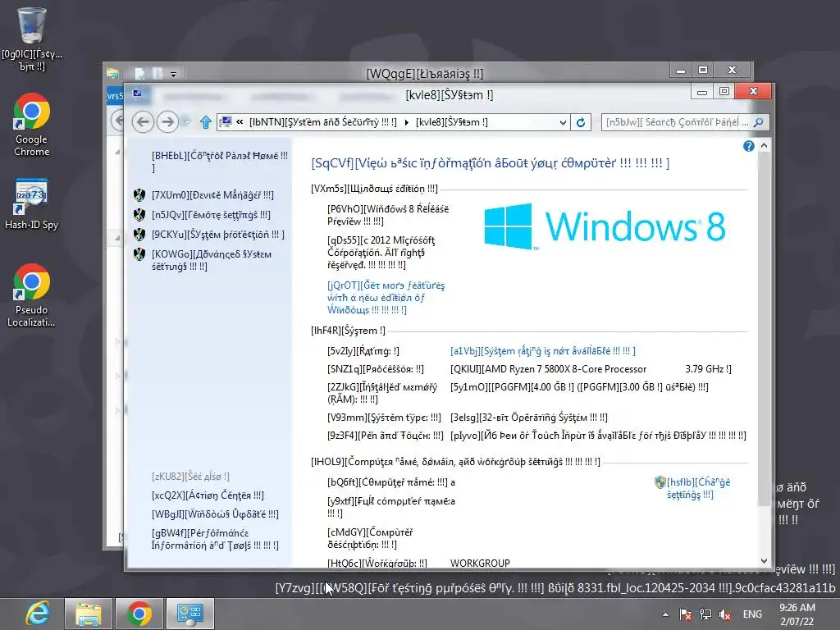Open the Pseudo Localization desktop shortcut
Image resolution: width=840 pixels, height=630 pixels.
(x=32, y=295)
